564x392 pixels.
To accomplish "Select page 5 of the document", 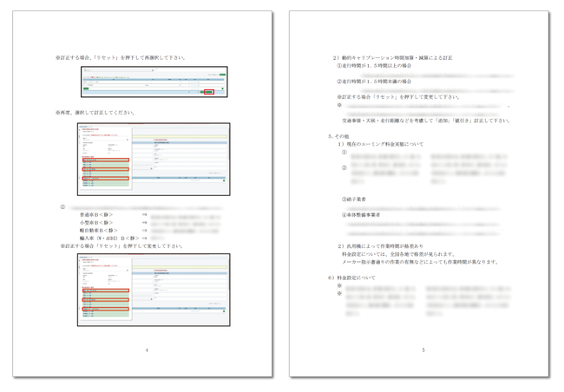I will [x=419, y=194].
